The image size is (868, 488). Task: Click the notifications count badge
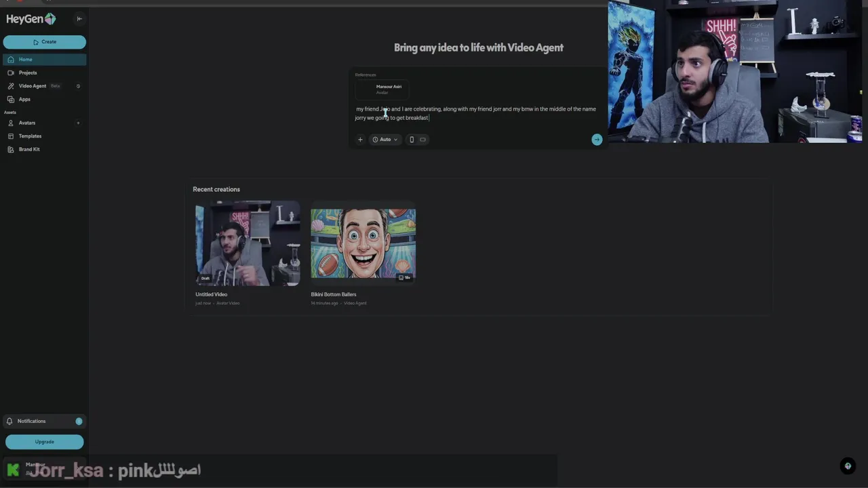(x=79, y=422)
